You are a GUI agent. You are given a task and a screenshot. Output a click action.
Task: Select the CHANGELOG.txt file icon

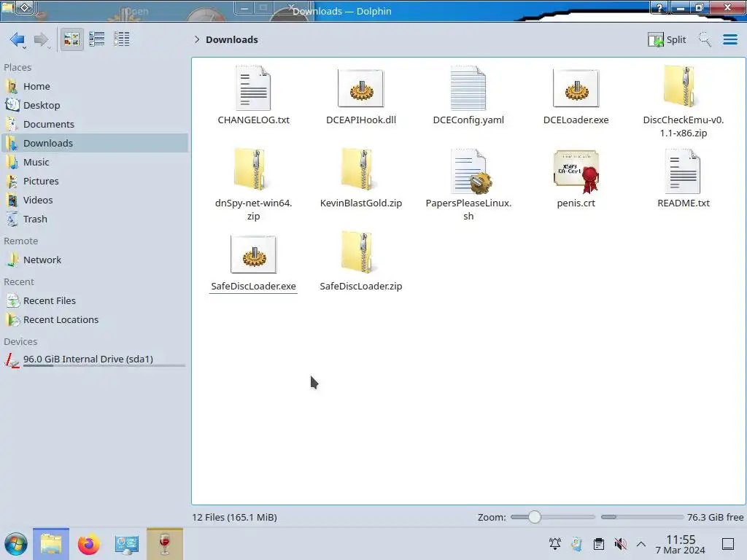coord(253,88)
